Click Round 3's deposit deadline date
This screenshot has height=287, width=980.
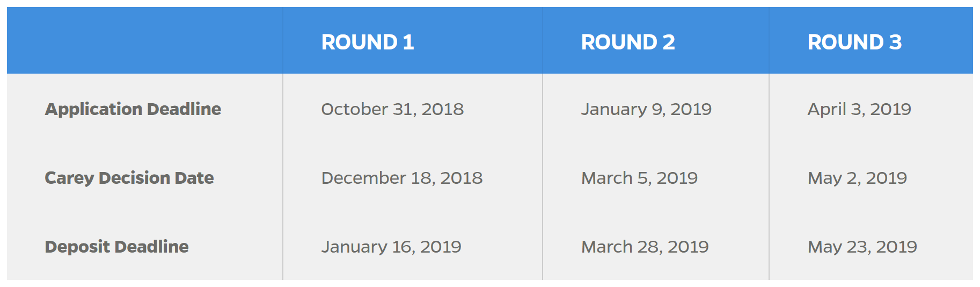click(862, 247)
